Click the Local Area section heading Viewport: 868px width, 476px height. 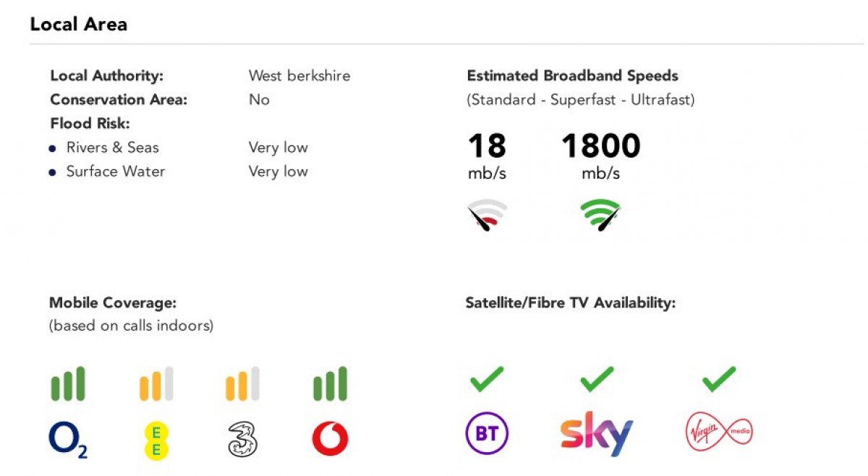(78, 25)
